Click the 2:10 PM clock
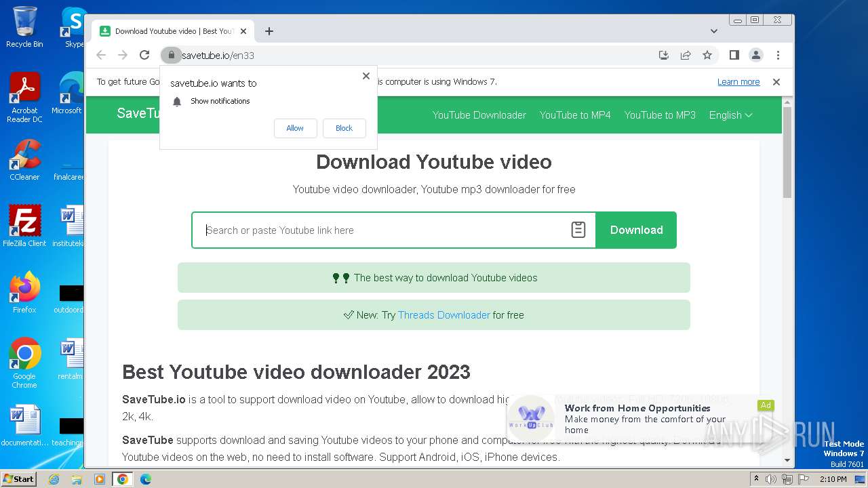The height and width of the screenshot is (488, 868). 833,479
